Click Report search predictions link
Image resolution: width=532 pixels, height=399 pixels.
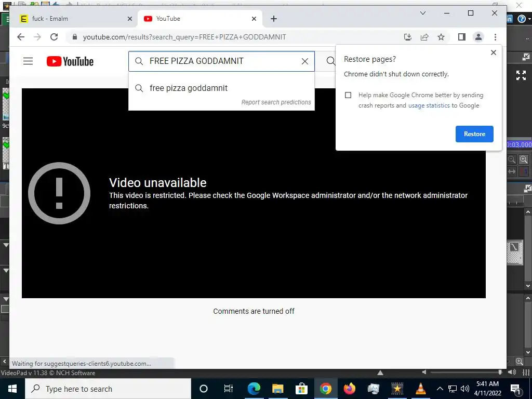(276, 102)
